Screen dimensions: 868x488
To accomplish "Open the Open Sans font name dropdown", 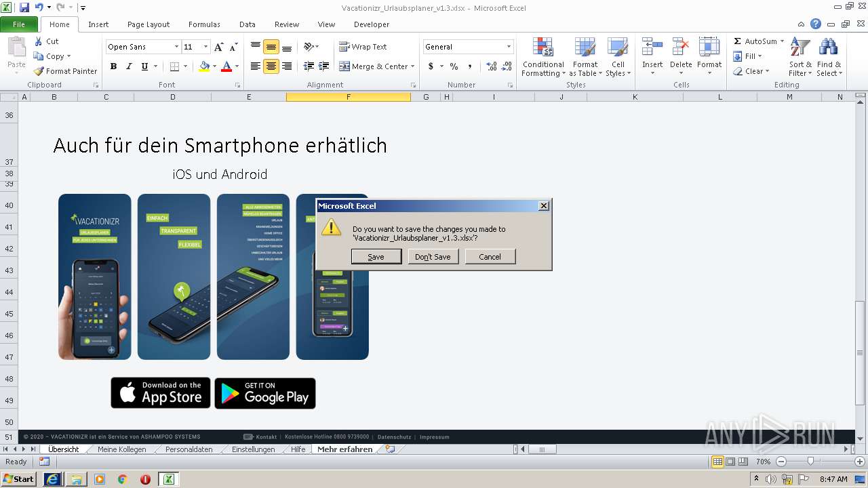I will click(176, 47).
